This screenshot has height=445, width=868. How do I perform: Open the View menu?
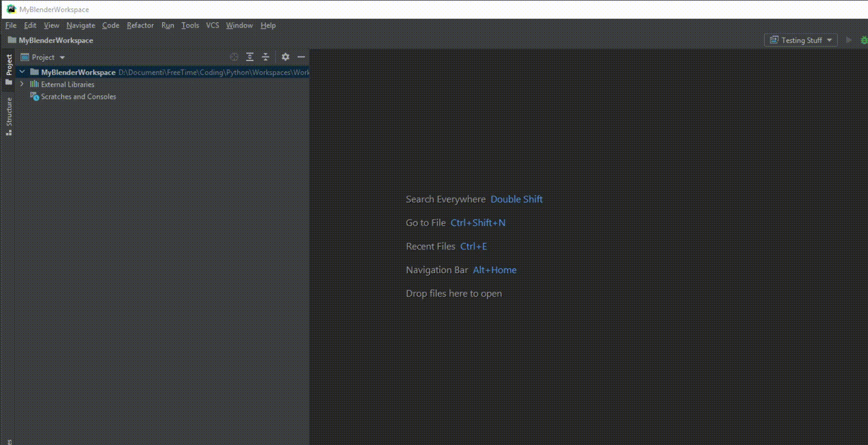coord(51,25)
